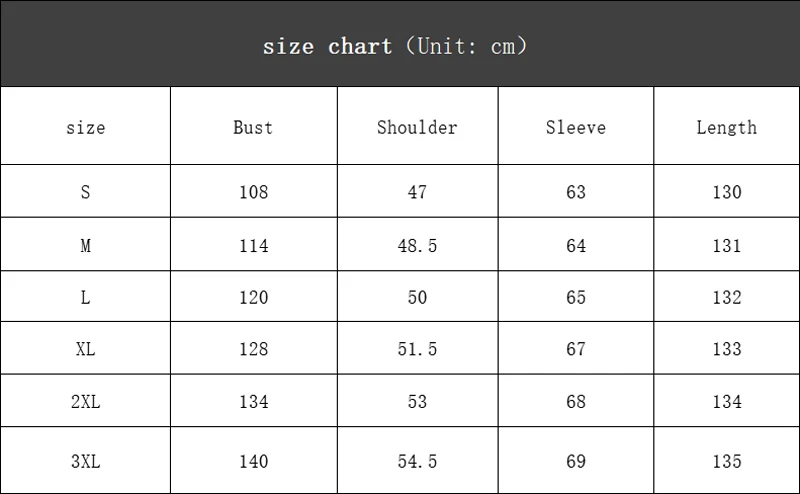Viewport: 800px width, 494px height.
Task: Click the 3XL size row label
Action: (85, 461)
